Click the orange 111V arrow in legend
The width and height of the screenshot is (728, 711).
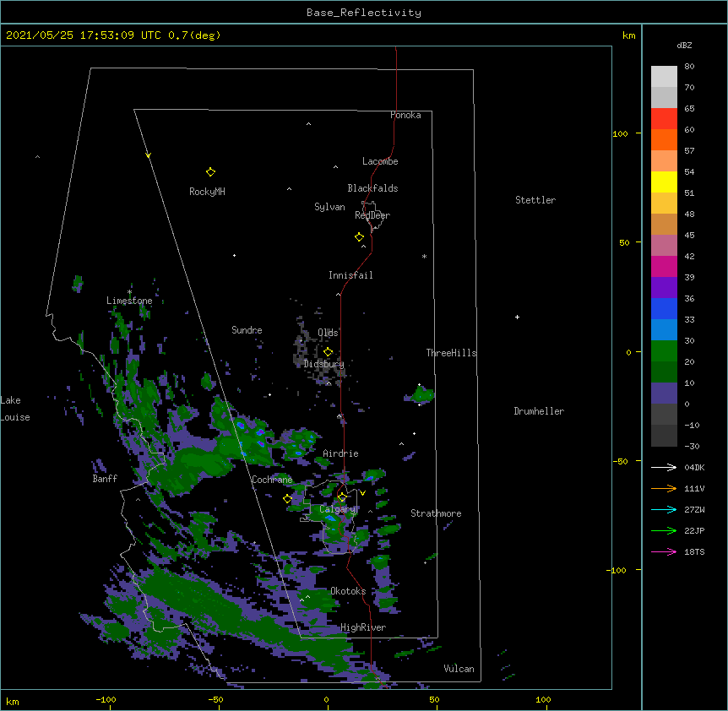pyautogui.click(x=664, y=488)
